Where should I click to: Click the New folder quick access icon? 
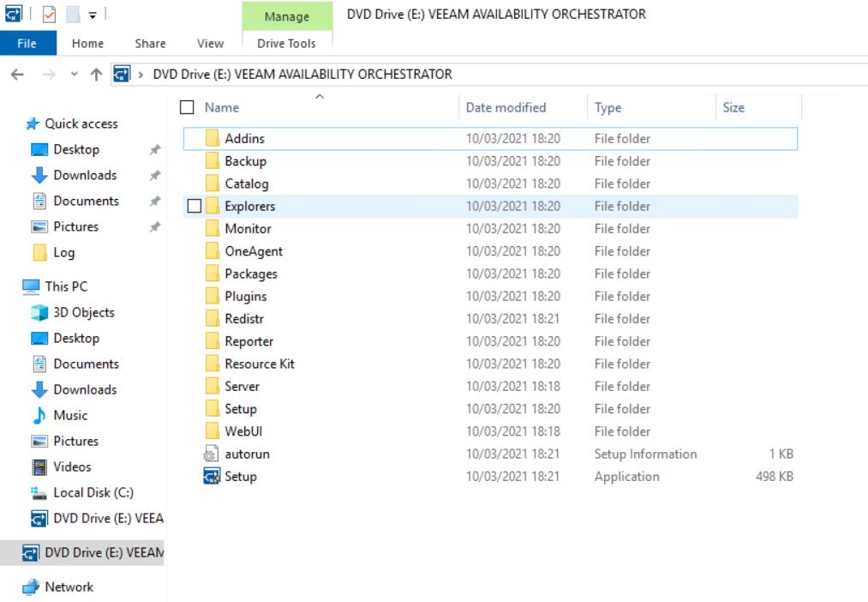73,14
